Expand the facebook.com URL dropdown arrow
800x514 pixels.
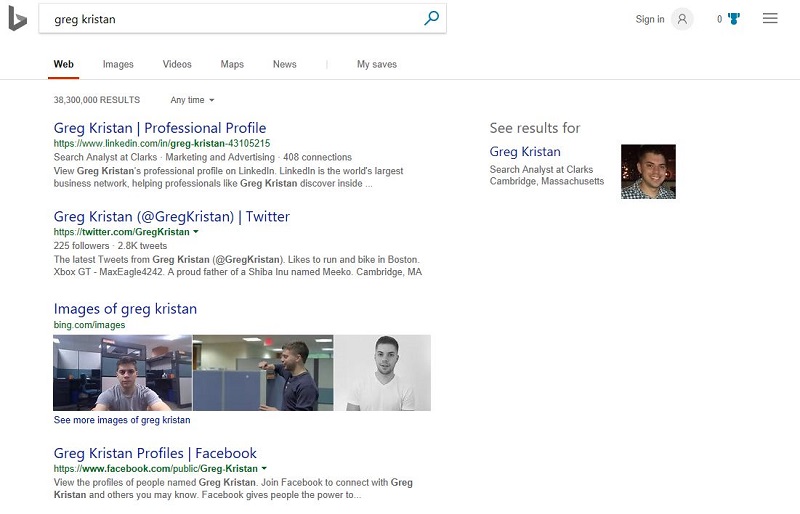[264, 468]
